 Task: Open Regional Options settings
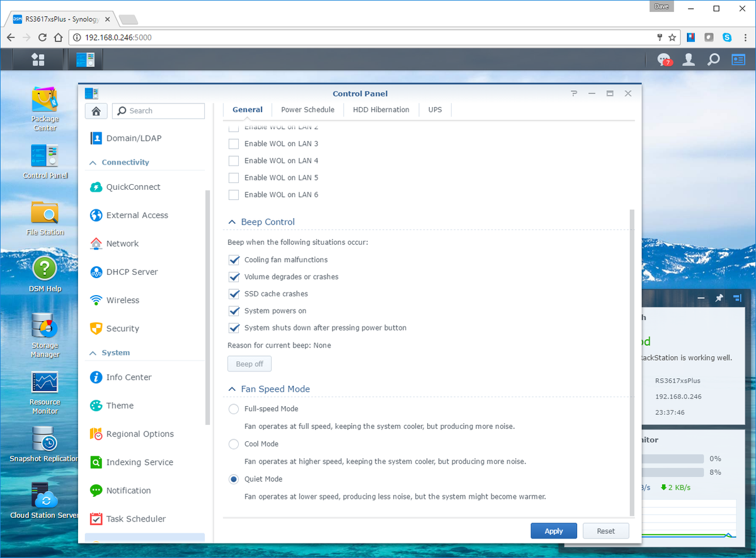coord(140,434)
